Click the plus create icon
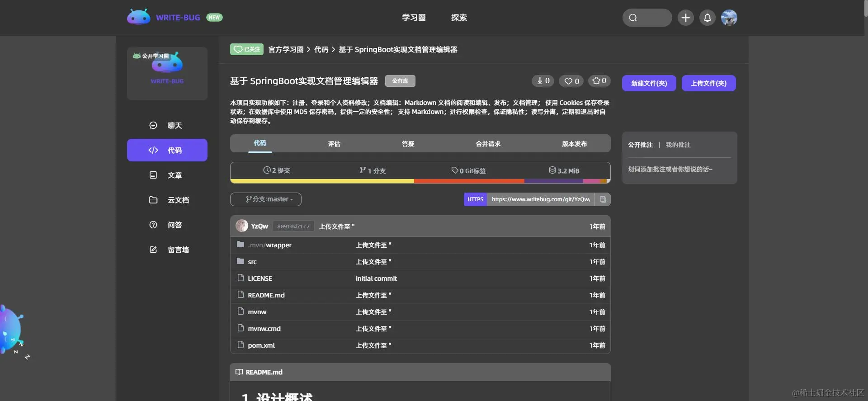868x401 pixels. pyautogui.click(x=685, y=18)
